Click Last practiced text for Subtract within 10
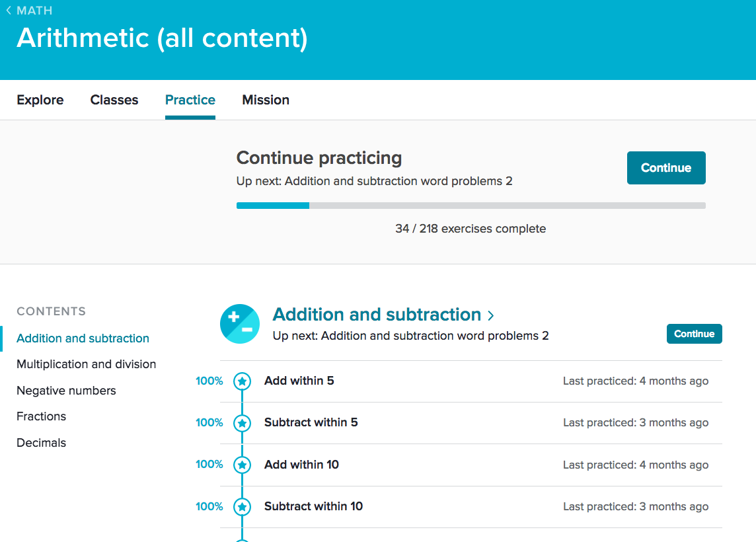Viewport: 756px width, 542px height. tap(636, 506)
